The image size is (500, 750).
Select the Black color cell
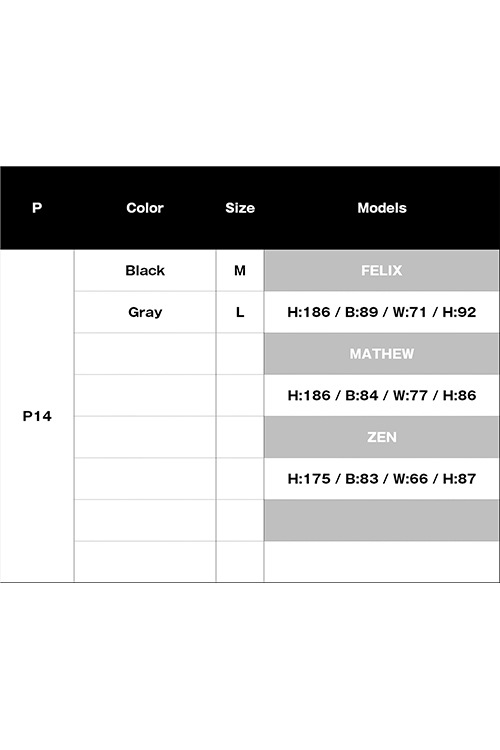point(145,270)
